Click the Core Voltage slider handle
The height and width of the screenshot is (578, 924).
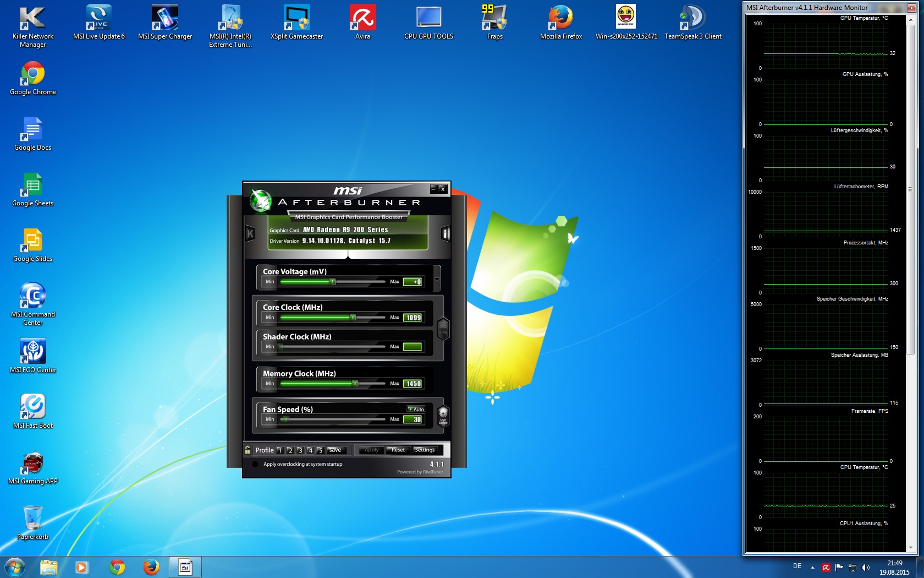333,282
